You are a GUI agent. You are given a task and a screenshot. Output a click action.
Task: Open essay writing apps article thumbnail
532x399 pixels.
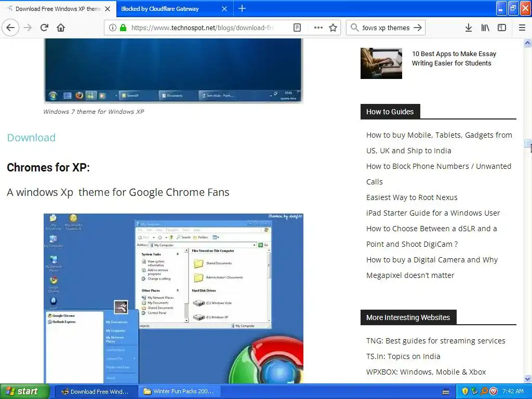[x=381, y=63]
